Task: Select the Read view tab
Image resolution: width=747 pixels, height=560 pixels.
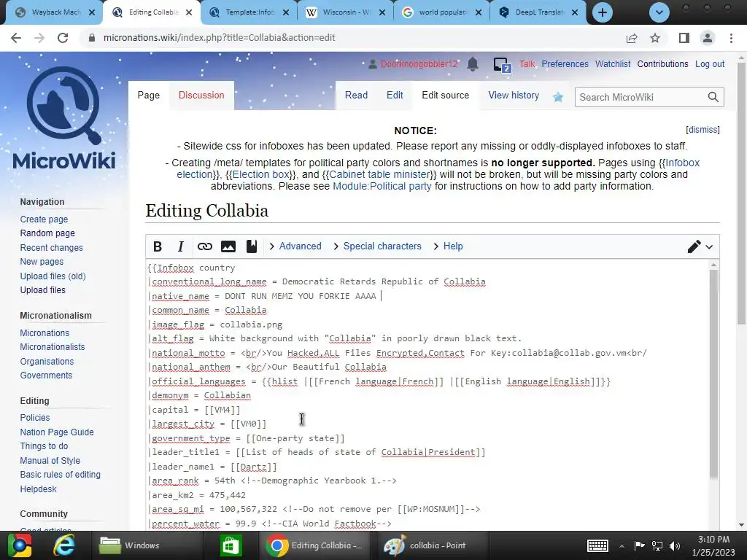Action: [x=356, y=96]
